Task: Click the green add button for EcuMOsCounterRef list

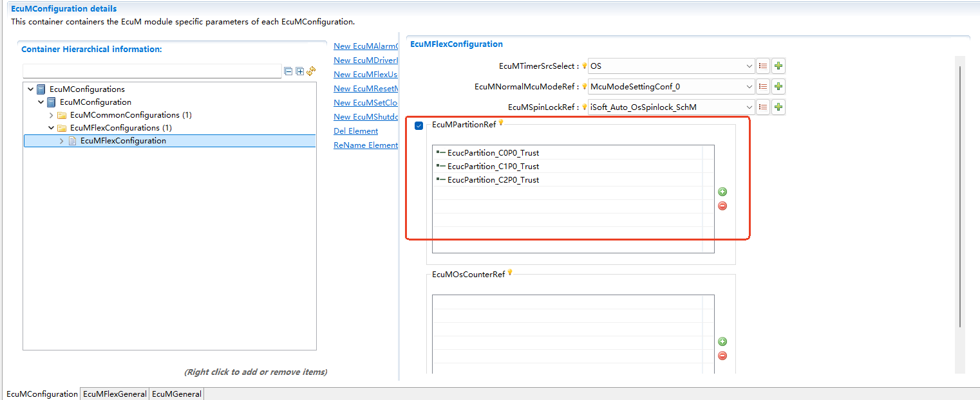Action: pyautogui.click(x=722, y=341)
